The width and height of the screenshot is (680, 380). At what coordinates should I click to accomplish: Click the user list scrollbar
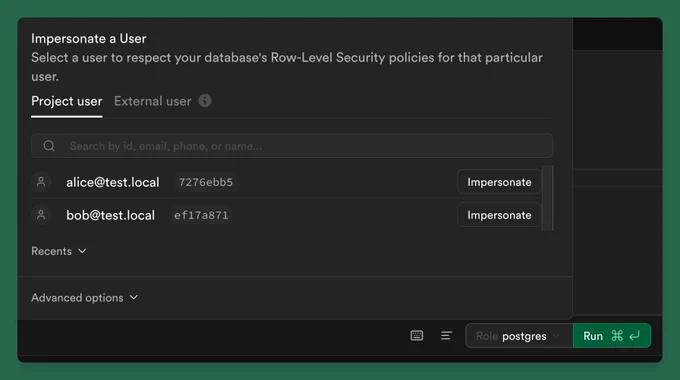click(548, 198)
